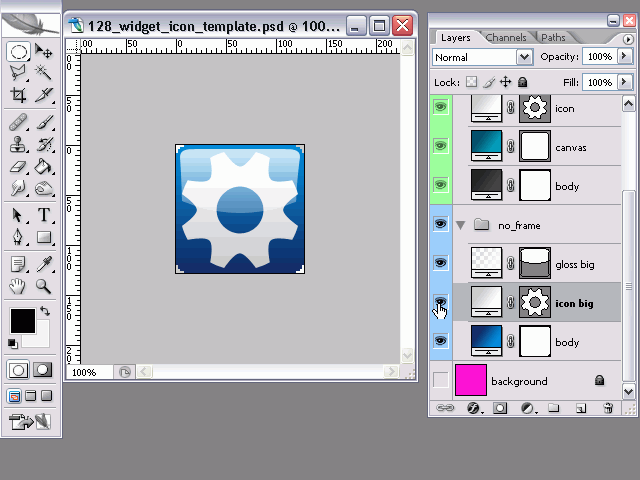Open the Layers palette options menu

628,39
